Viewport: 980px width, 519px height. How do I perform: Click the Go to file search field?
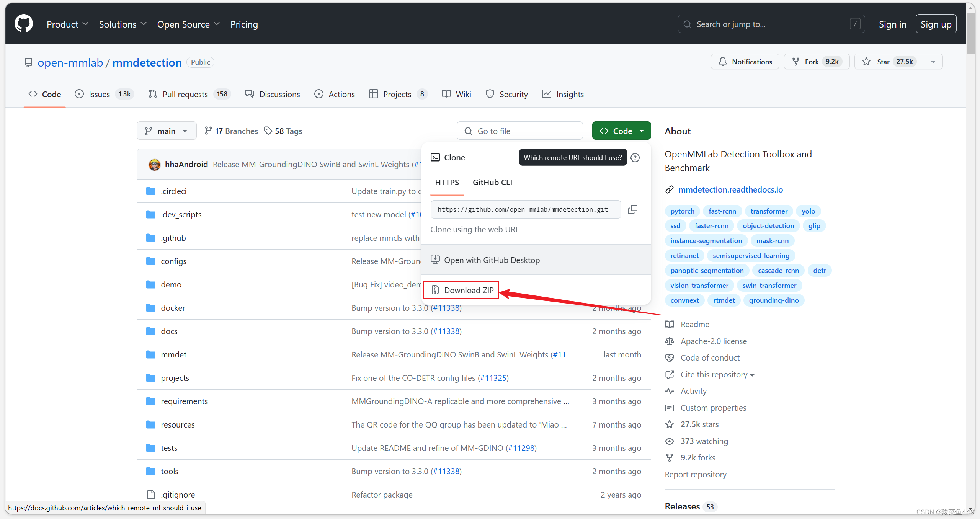519,131
